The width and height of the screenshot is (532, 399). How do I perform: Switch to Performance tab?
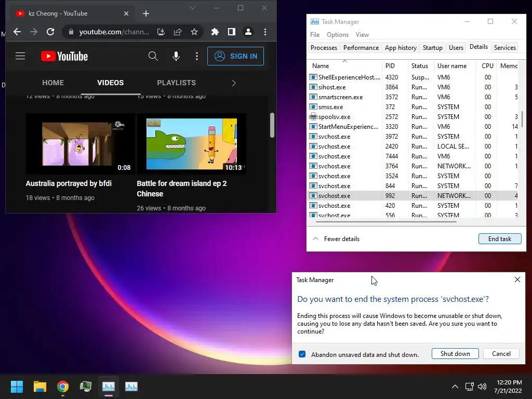click(361, 48)
